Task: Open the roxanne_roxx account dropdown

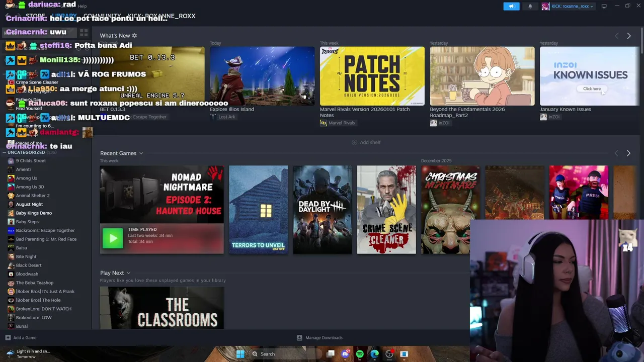Action: (x=568, y=6)
